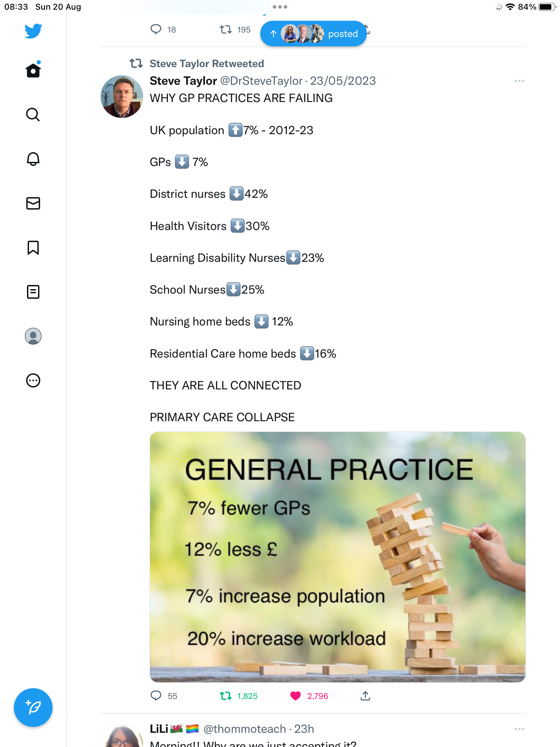Share the Steve Taylor tweet
This screenshot has height=747, width=560.
coord(365,696)
